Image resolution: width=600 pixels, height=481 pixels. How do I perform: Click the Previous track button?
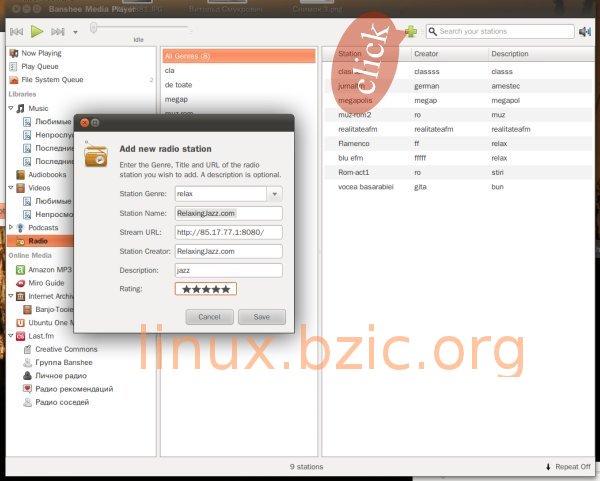click(x=16, y=32)
